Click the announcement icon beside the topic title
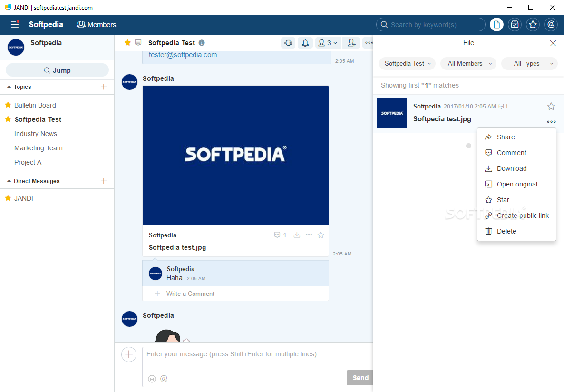This screenshot has height=392, width=564. coord(138,43)
